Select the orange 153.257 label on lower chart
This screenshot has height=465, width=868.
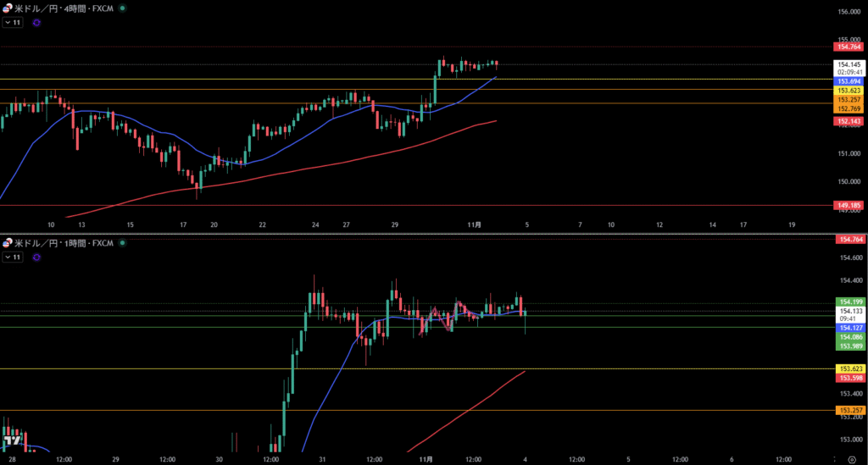[850, 411]
